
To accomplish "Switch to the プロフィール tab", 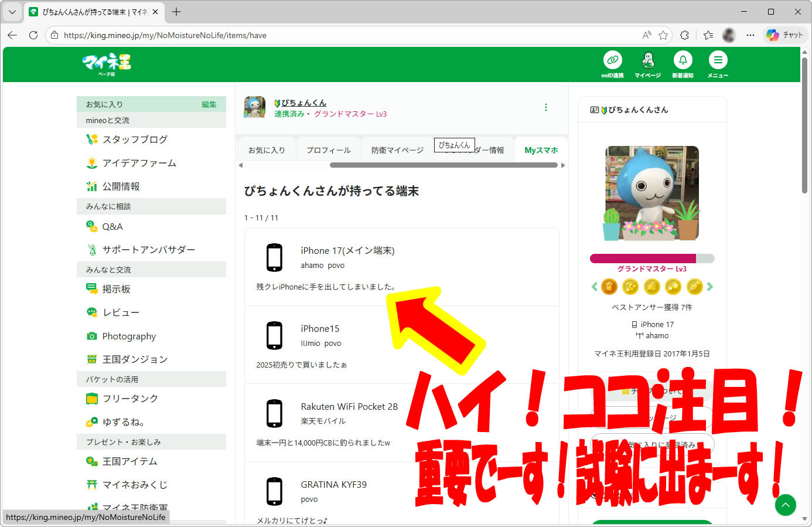I will point(329,150).
